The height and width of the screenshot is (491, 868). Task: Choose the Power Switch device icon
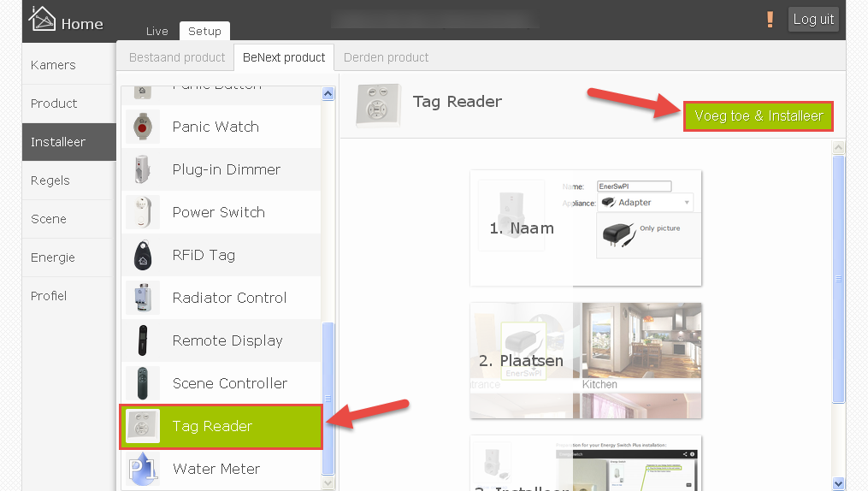[143, 212]
